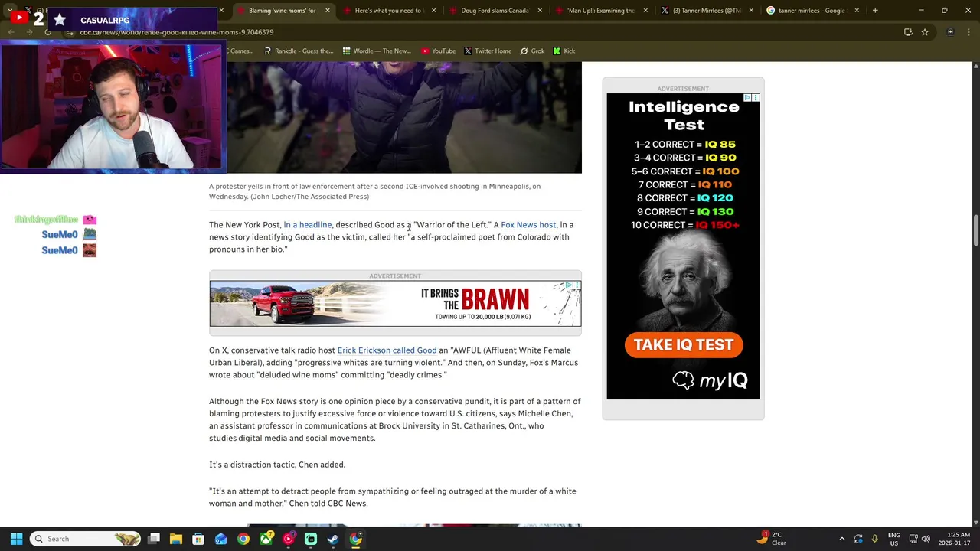
Task: Open the Grok bookmark
Action: click(x=532, y=51)
